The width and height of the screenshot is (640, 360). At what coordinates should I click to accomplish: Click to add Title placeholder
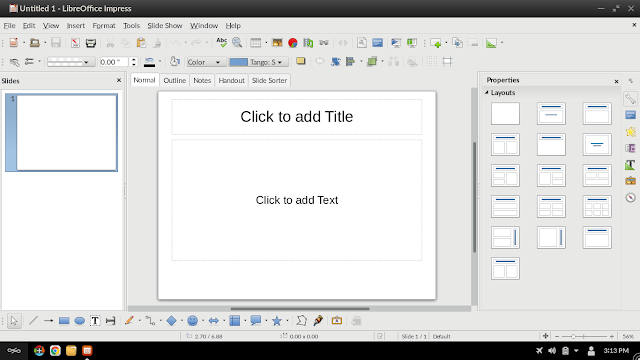click(x=297, y=117)
